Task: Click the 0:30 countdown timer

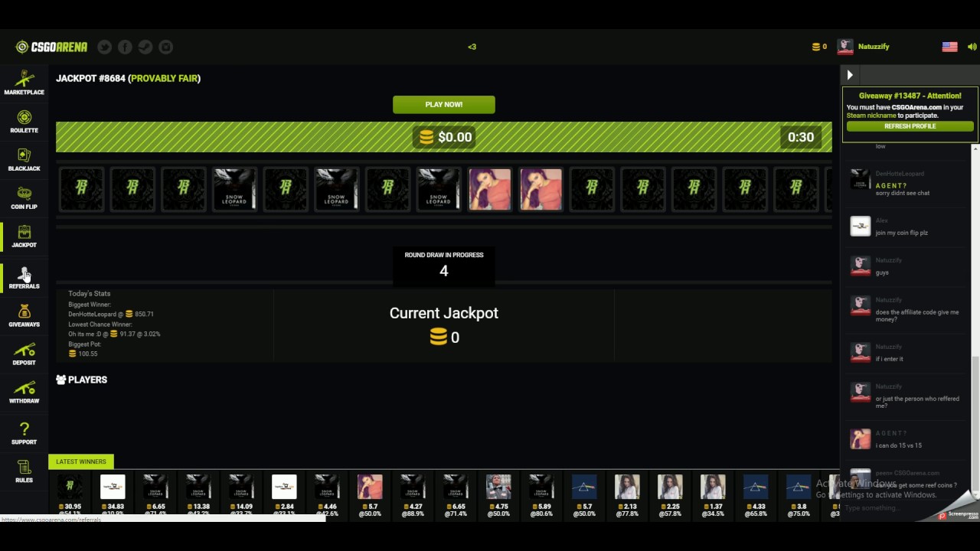Action: [801, 137]
